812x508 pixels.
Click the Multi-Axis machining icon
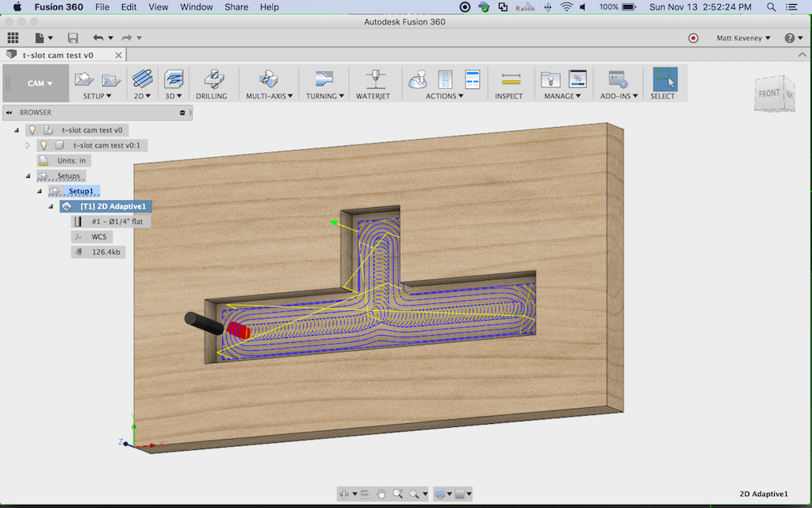[x=267, y=79]
